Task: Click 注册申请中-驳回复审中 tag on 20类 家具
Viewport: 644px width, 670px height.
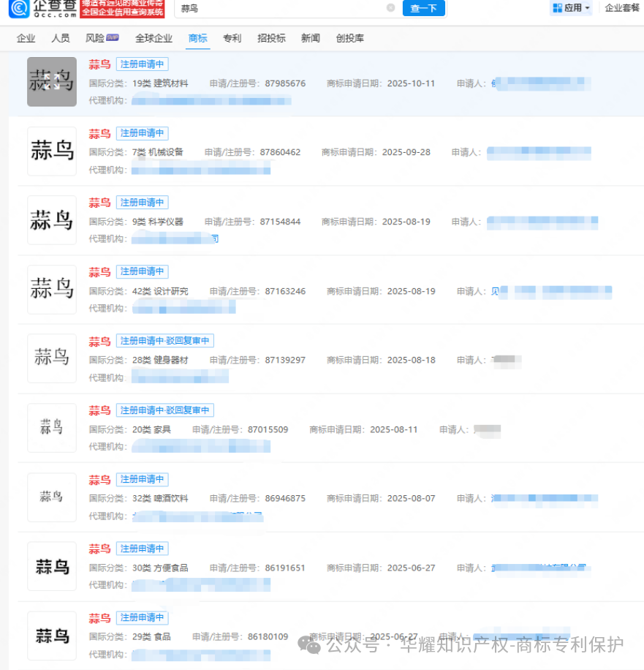Action: coord(165,410)
